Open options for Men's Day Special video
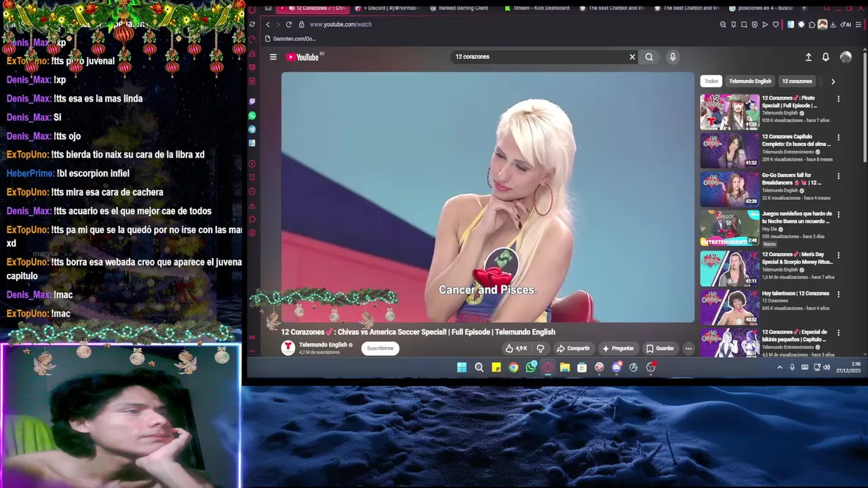Image resolution: width=868 pixels, height=488 pixels. coord(838,256)
